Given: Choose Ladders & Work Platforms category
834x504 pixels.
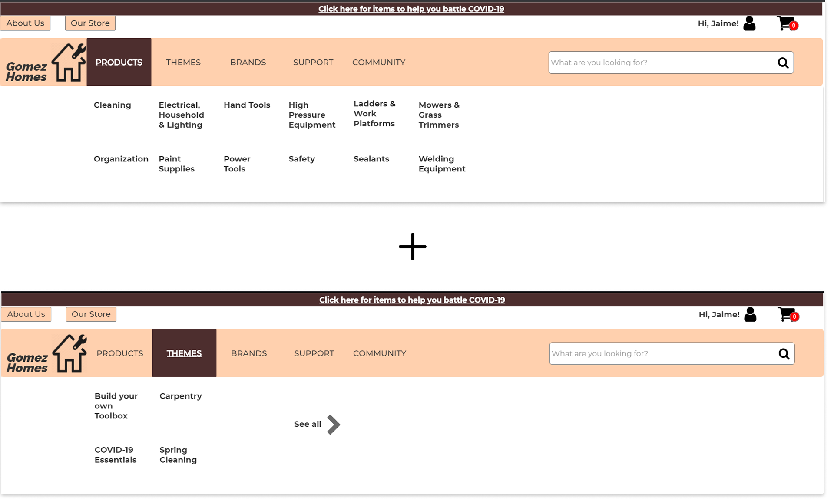Looking at the screenshot, I should pyautogui.click(x=374, y=114).
